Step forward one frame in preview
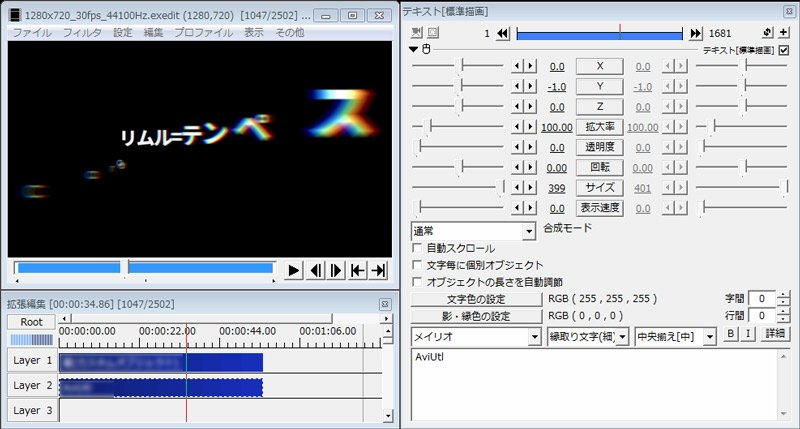The height and width of the screenshot is (429, 800). click(336, 270)
